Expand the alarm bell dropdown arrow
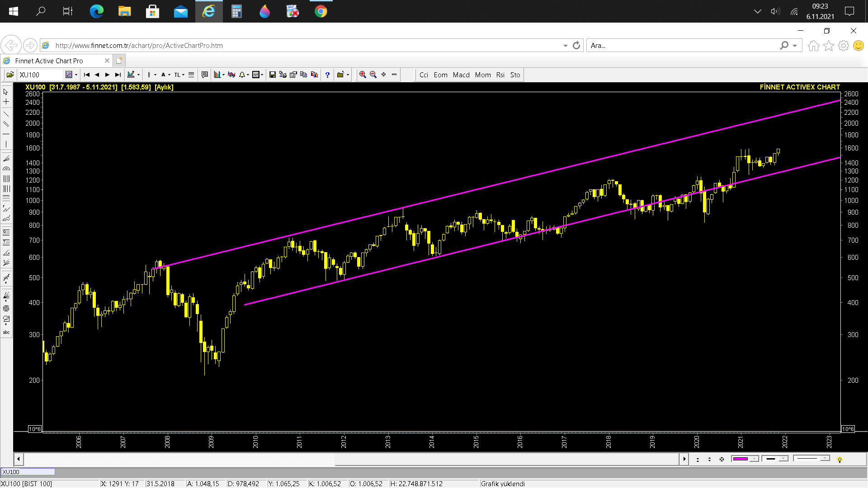Image resolution: width=868 pixels, height=488 pixels. click(x=248, y=75)
